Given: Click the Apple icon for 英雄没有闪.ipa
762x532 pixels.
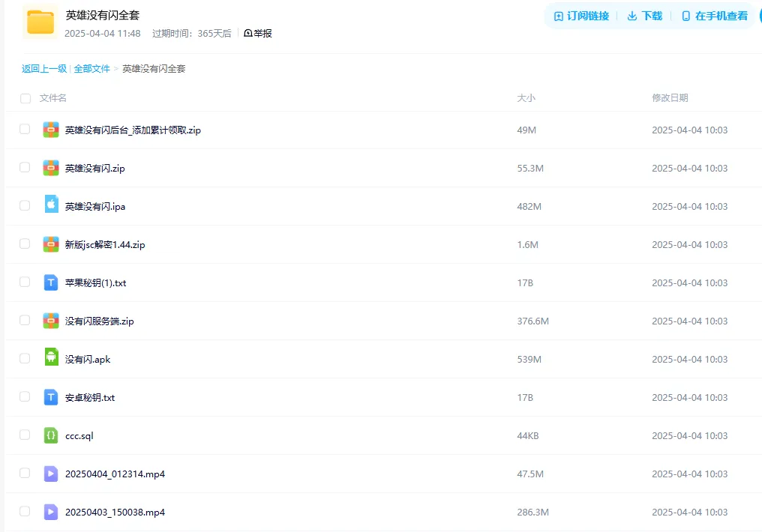Looking at the screenshot, I should [51, 205].
